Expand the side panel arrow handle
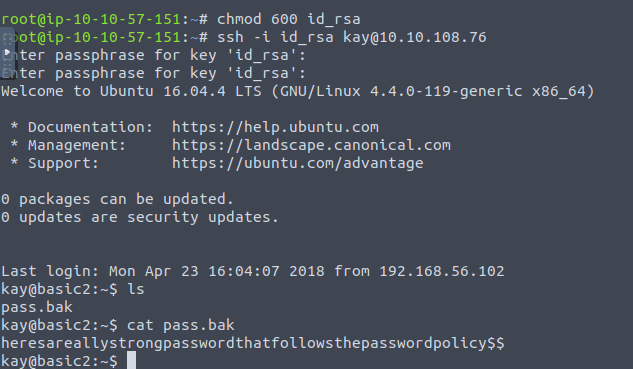Viewport: 633px width, 369px height. pos(7,52)
